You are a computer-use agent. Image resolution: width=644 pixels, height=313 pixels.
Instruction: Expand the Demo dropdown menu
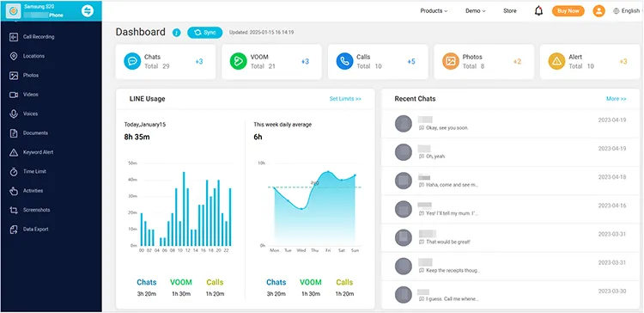(x=476, y=11)
